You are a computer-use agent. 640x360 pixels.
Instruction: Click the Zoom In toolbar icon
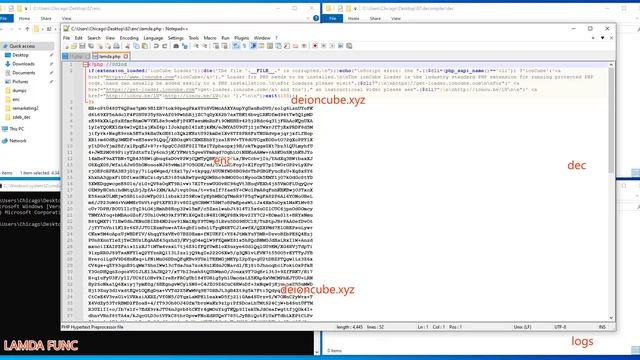(196, 46)
